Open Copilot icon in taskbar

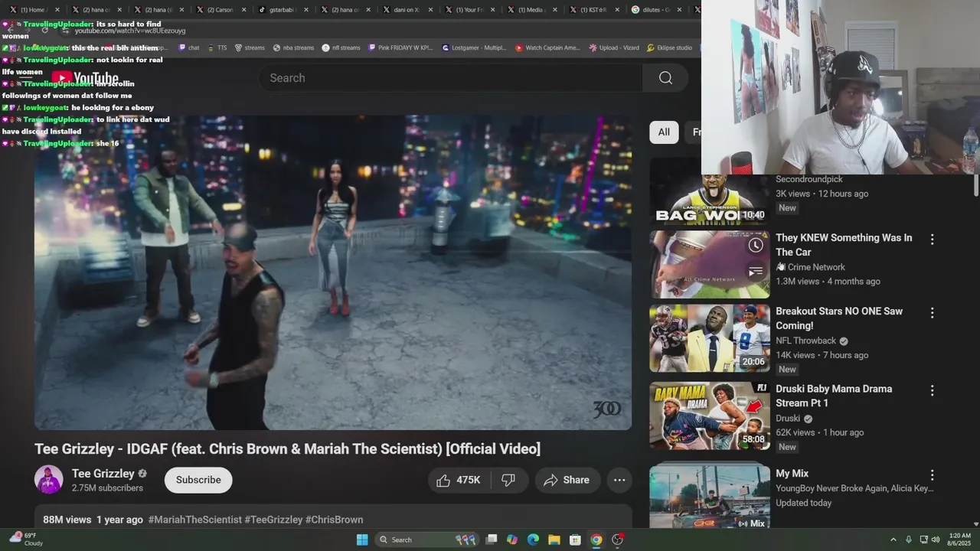(512, 540)
